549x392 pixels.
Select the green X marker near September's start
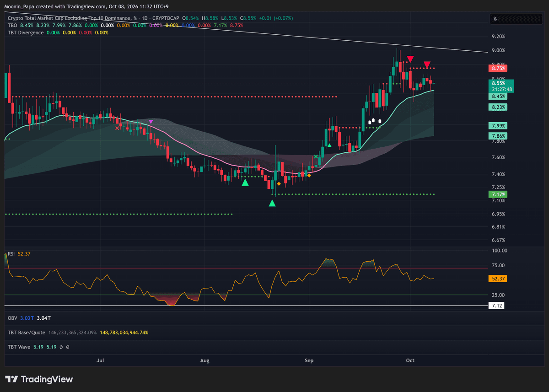coord(316,156)
